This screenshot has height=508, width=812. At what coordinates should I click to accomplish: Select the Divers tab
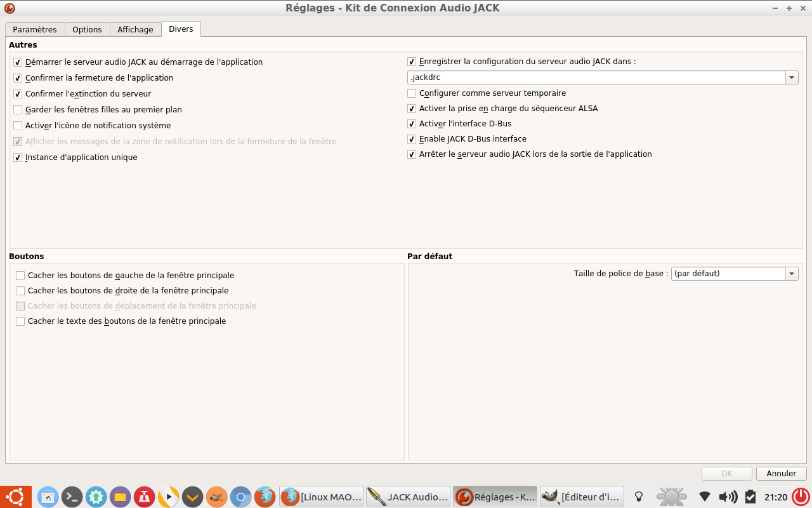[181, 29]
